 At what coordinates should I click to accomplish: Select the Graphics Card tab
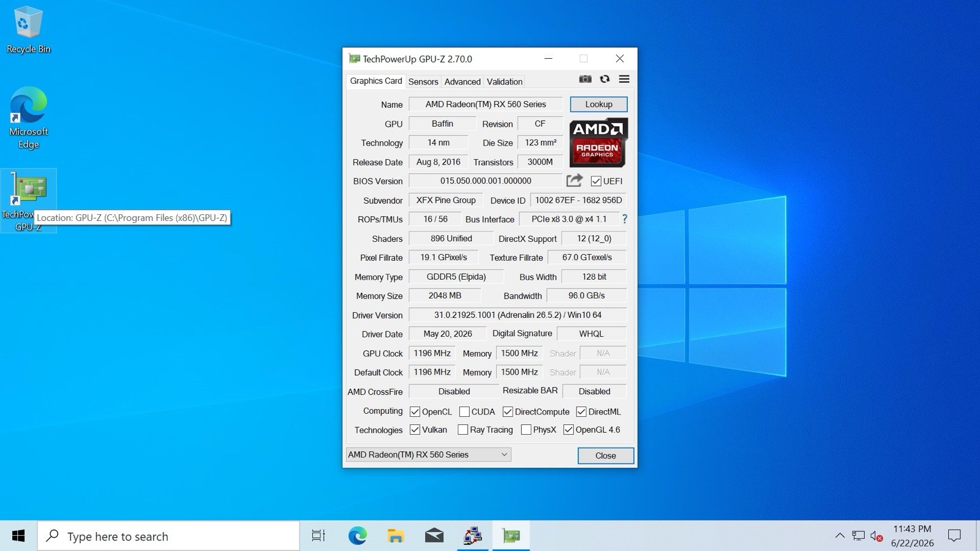tap(376, 81)
